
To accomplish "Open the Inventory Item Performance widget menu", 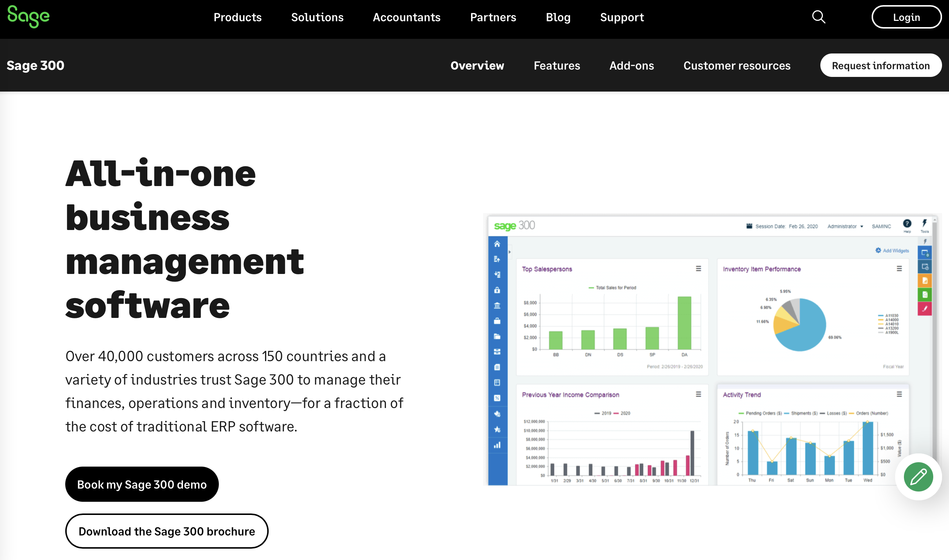I will point(899,269).
